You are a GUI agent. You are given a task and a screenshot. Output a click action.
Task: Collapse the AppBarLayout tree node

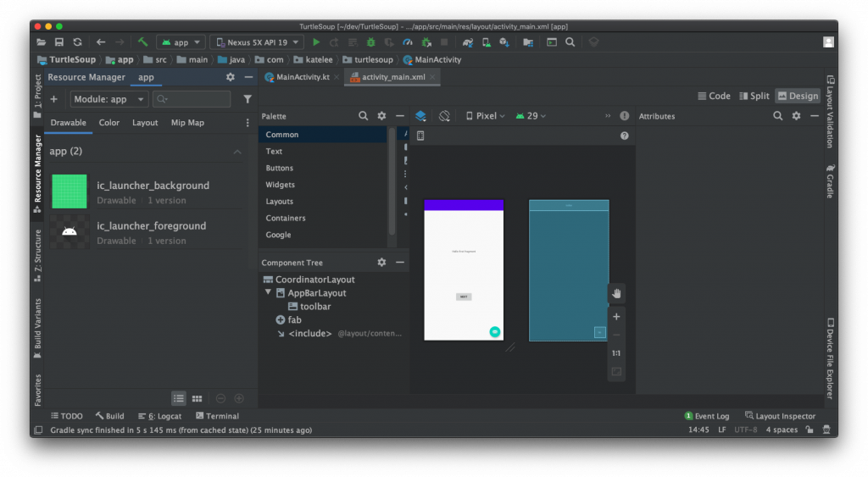[269, 292]
